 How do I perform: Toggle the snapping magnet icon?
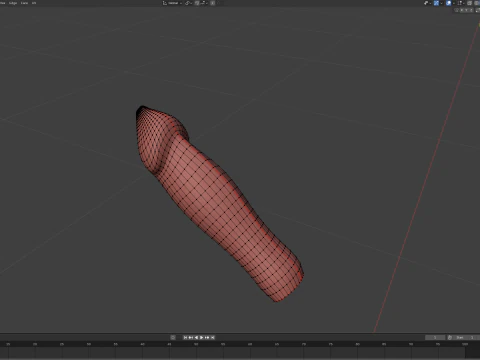[x=197, y=3]
